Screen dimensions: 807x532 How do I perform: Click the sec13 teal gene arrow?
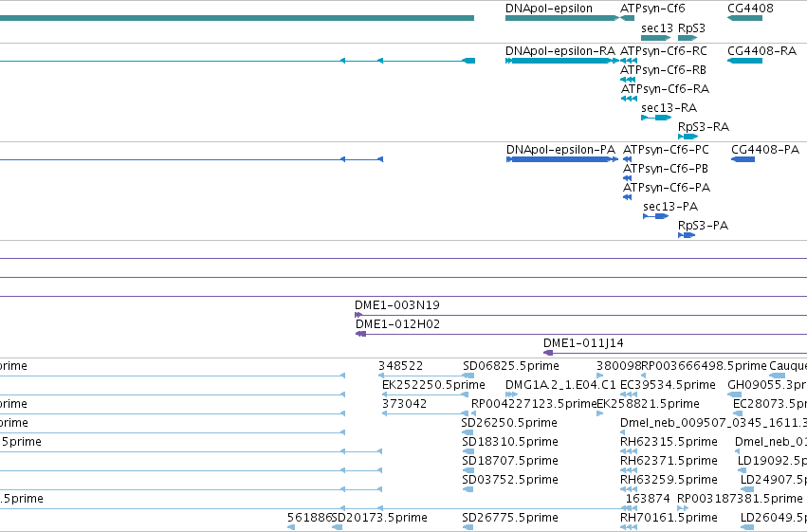point(655,38)
